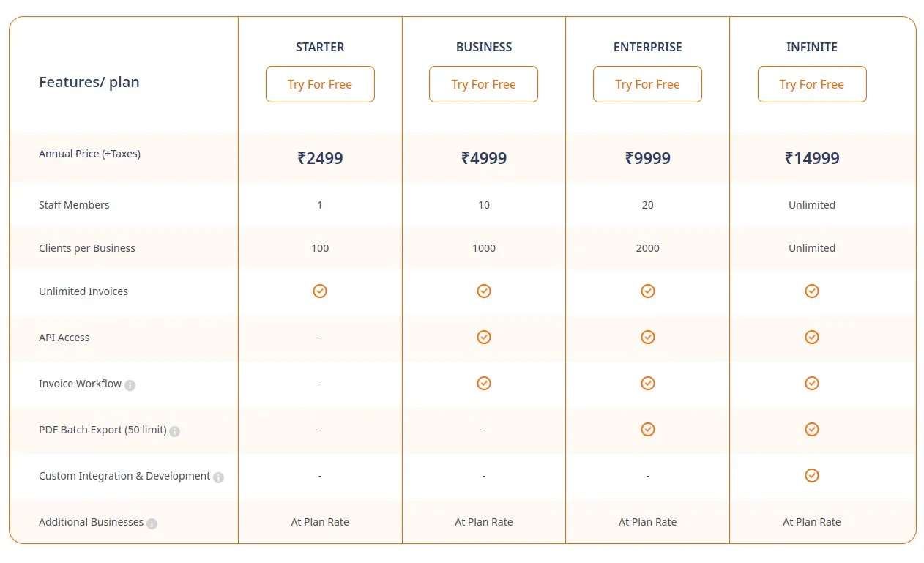Click the Features/ plan header label
This screenshot has width=924, height=563.
click(89, 82)
